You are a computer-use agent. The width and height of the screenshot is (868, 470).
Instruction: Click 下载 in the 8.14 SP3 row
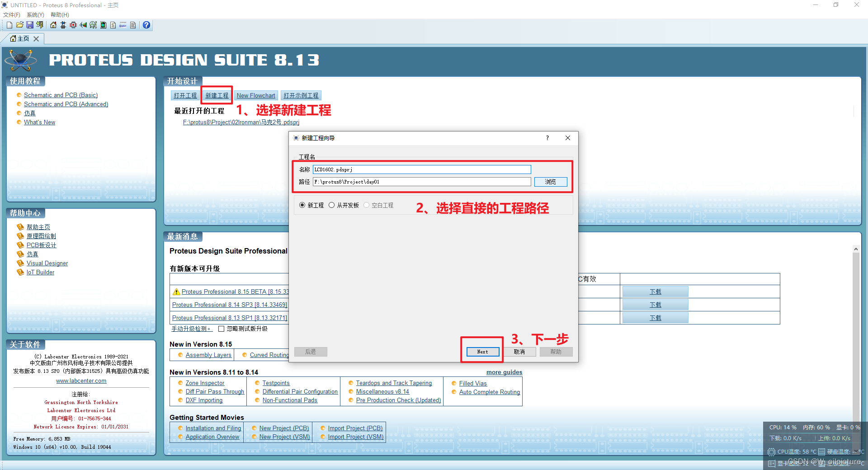[656, 305]
